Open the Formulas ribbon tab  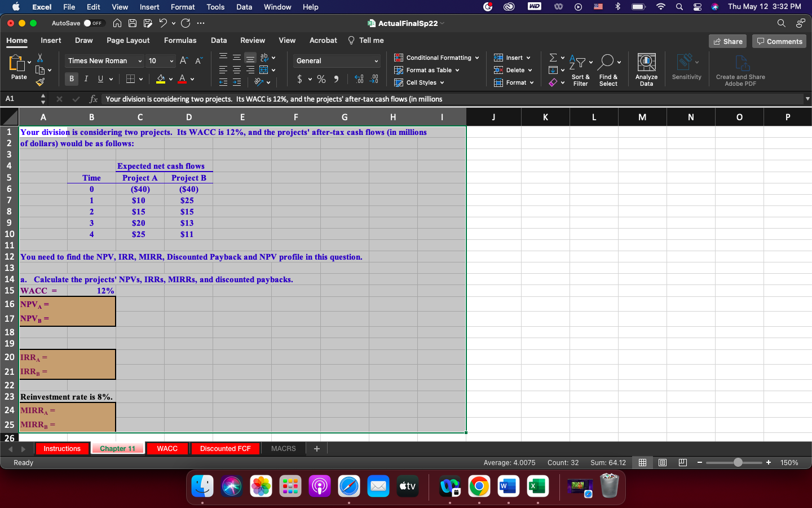coord(180,40)
